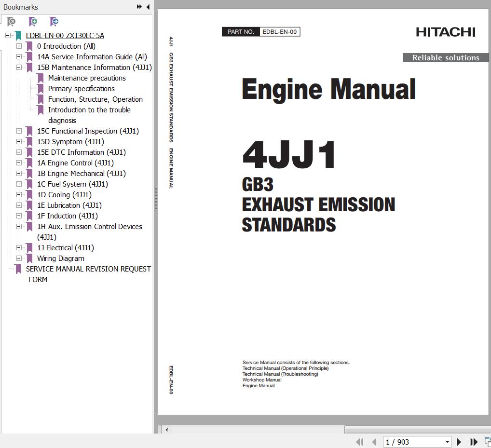Open 14A Service Information Guide bookmark
This screenshot has height=448, width=491.
point(92,57)
